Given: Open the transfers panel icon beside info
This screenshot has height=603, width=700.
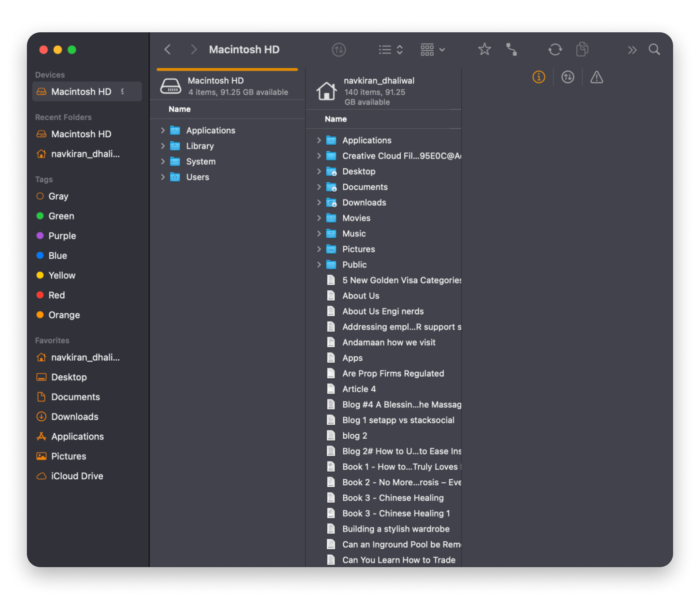Looking at the screenshot, I should (568, 77).
